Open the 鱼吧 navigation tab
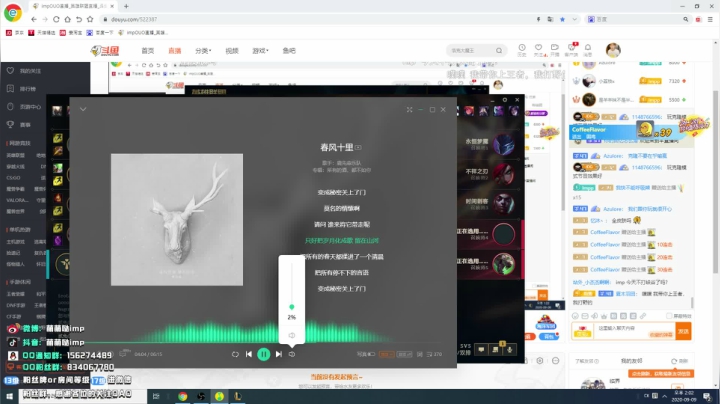Screen dimensions: 720x404 click(289, 50)
